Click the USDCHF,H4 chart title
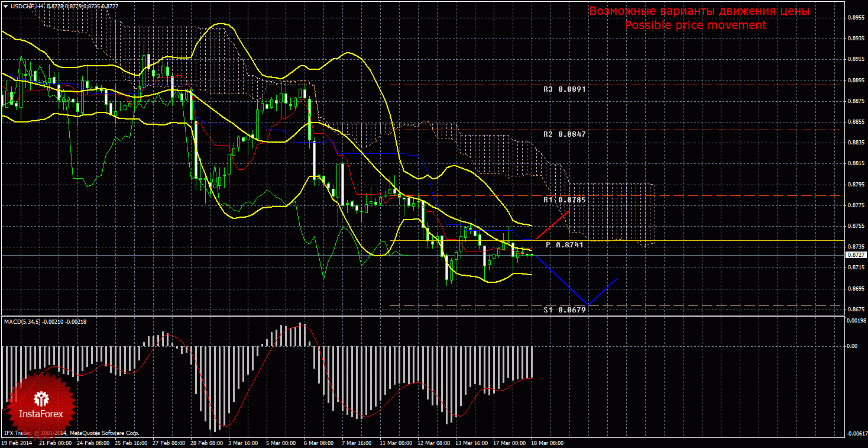Viewport: 868px width, 448px height. [x=23, y=5]
